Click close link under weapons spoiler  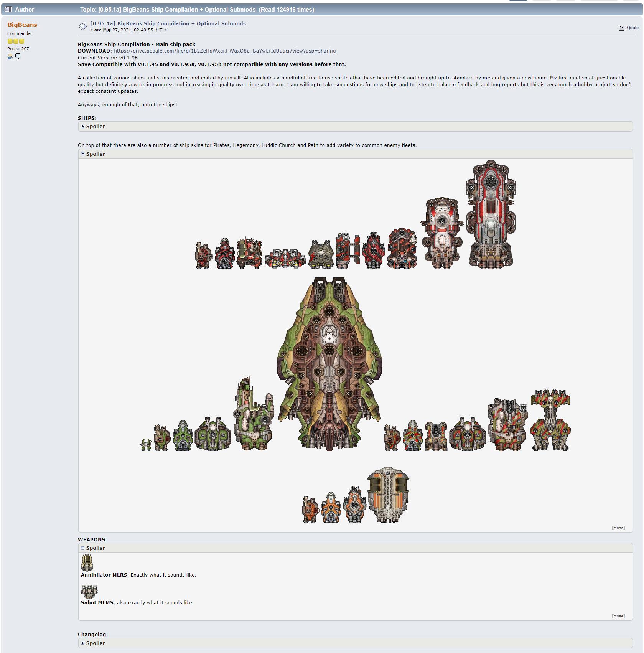pos(618,616)
